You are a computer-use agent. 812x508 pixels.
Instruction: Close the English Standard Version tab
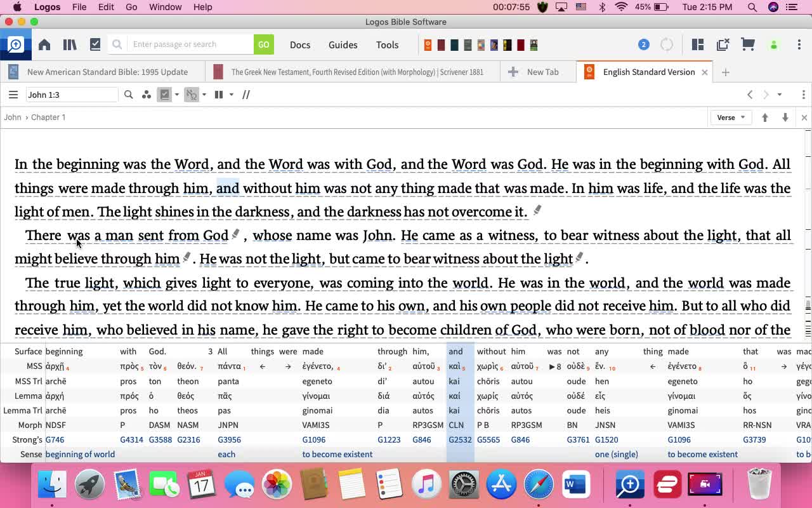[x=704, y=72]
